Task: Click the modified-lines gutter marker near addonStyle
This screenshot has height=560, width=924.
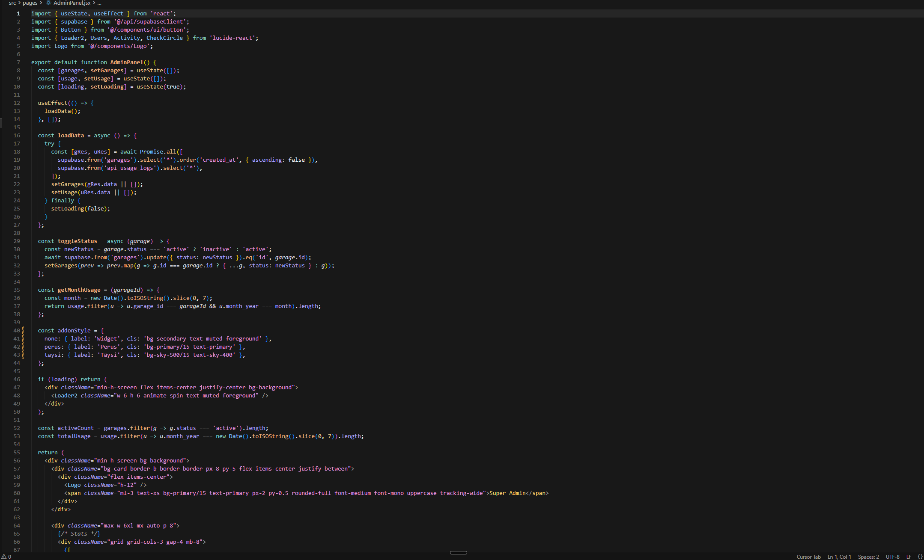Action: [23, 343]
